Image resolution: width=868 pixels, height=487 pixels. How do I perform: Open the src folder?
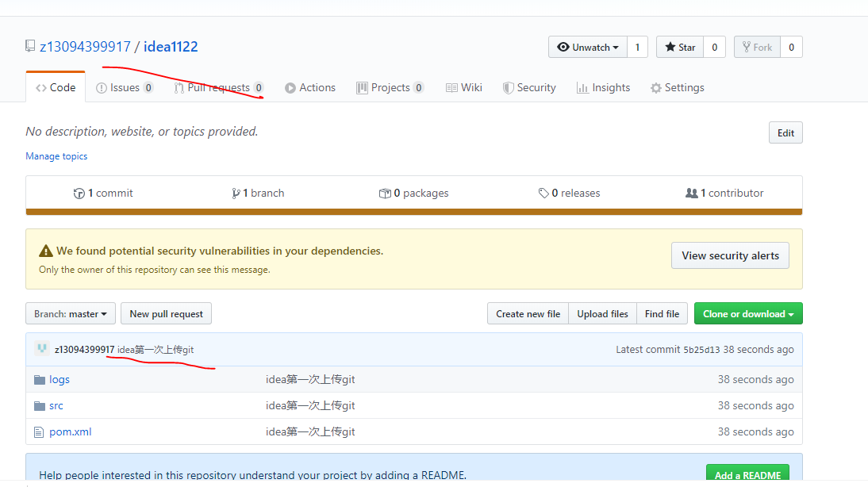tap(56, 405)
